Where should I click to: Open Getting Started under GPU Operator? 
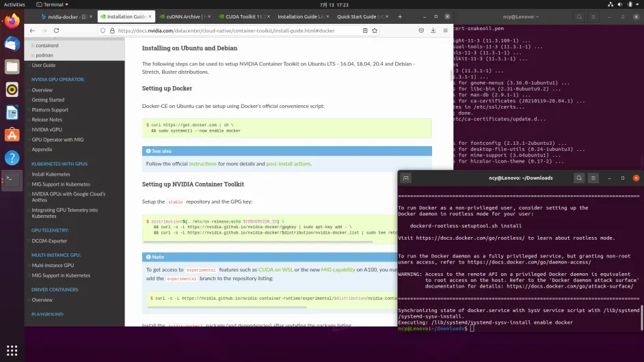(x=48, y=100)
